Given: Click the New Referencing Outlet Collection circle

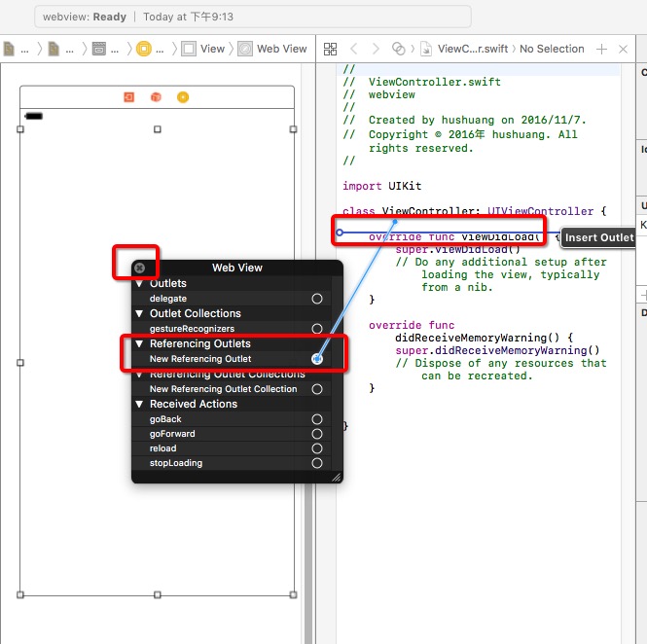Looking at the screenshot, I should (x=317, y=389).
